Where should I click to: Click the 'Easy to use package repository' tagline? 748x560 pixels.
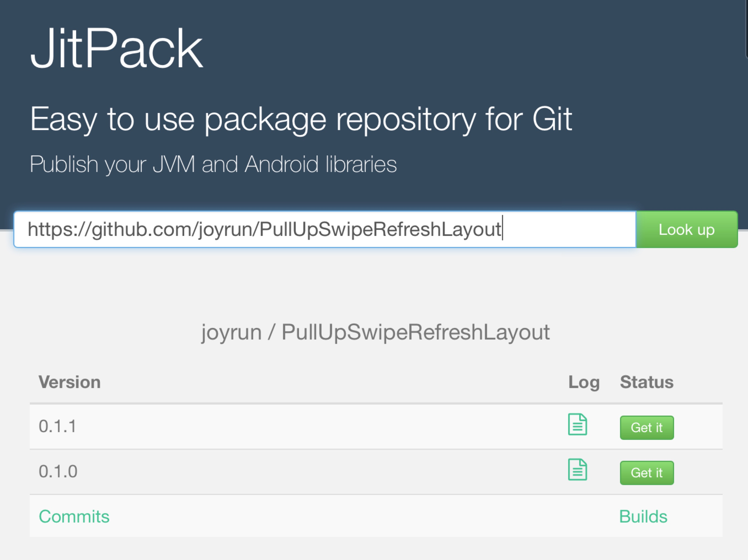click(x=301, y=119)
